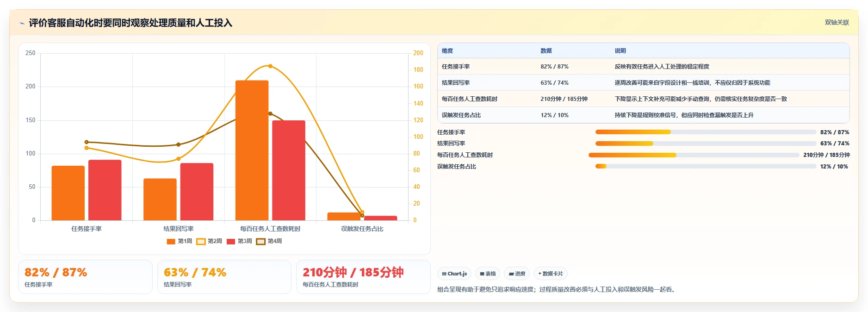This screenshot has height=312, width=868.
Task: Click the orange 第1周 bar for 任务接手率
Action: click(x=68, y=193)
